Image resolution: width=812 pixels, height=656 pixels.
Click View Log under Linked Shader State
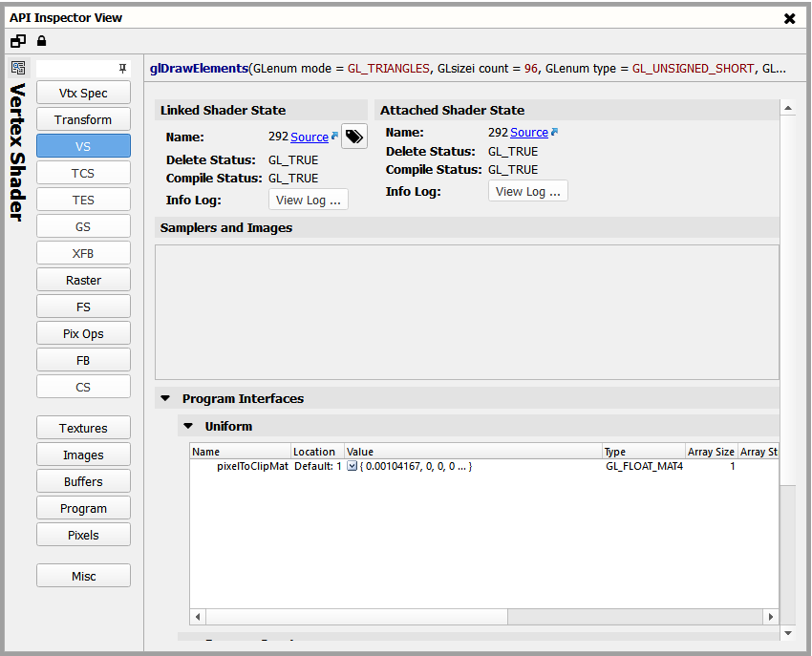click(309, 200)
